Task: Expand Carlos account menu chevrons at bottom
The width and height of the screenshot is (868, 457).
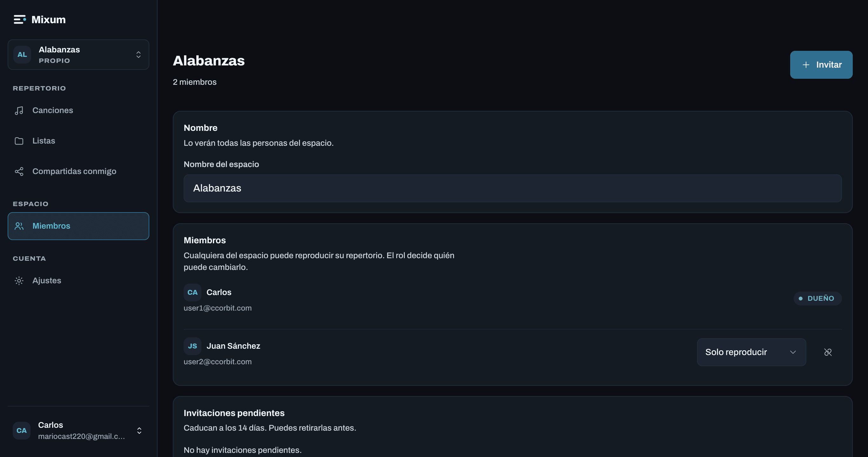Action: click(139, 431)
